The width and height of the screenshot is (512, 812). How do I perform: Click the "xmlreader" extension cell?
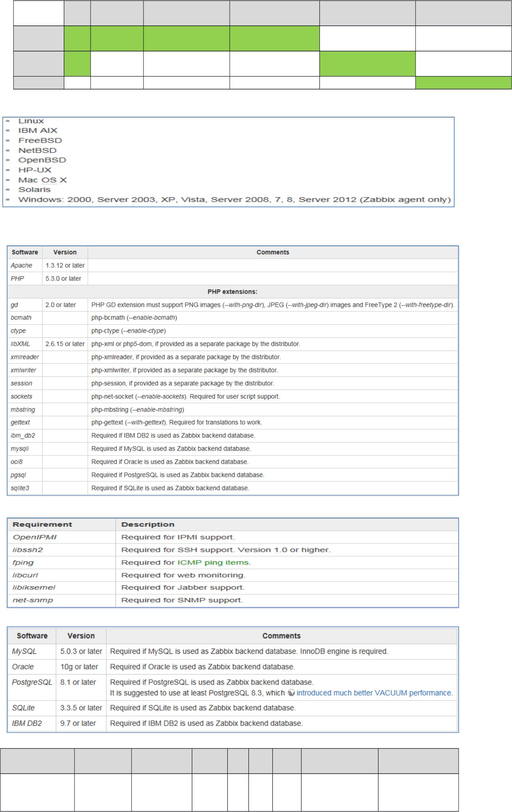(x=25, y=357)
